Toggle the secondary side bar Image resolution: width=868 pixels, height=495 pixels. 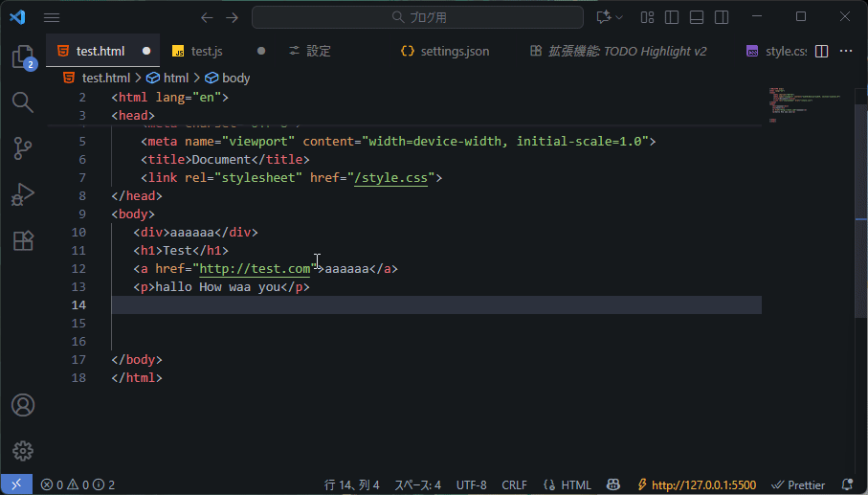tap(722, 18)
